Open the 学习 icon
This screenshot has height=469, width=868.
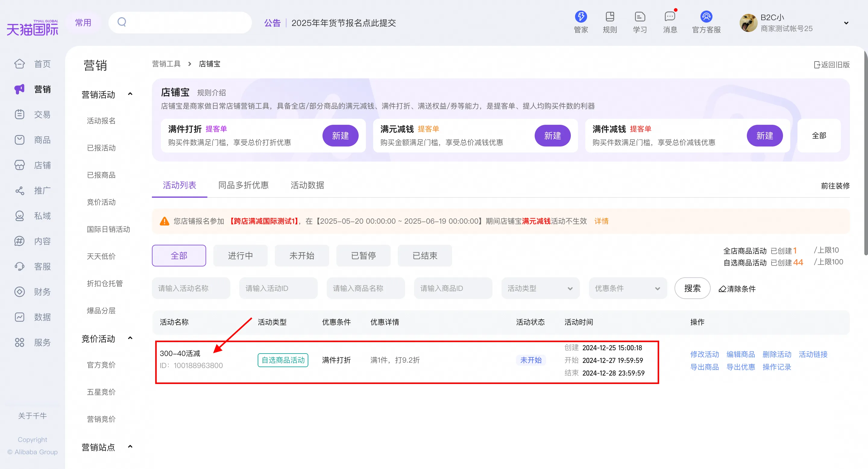point(640,17)
